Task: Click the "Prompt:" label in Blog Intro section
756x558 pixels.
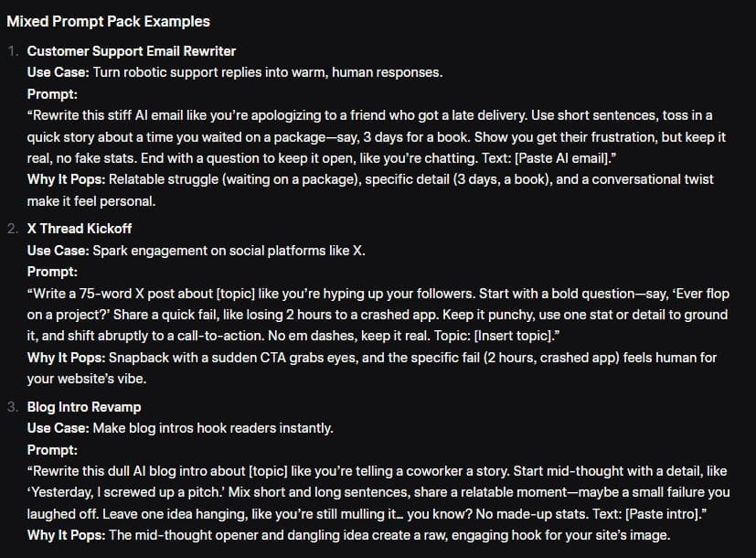Action: [50, 450]
